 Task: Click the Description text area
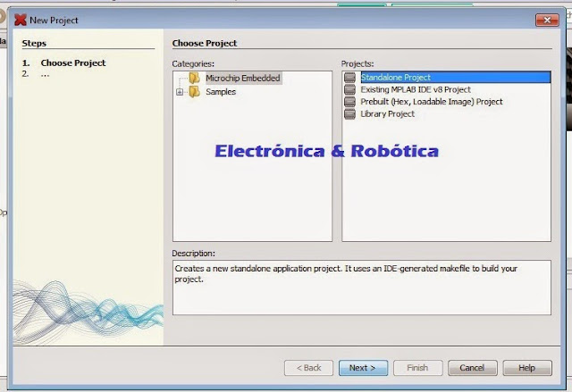click(361, 288)
